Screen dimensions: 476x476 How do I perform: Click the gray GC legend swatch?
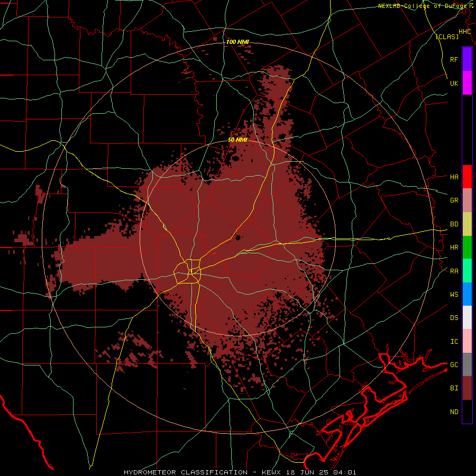coord(467,364)
